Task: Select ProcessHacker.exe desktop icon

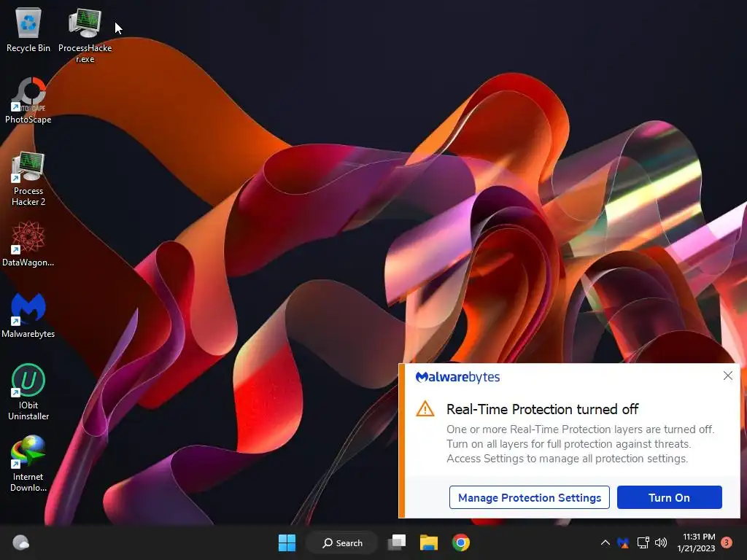Action: pyautogui.click(x=85, y=35)
